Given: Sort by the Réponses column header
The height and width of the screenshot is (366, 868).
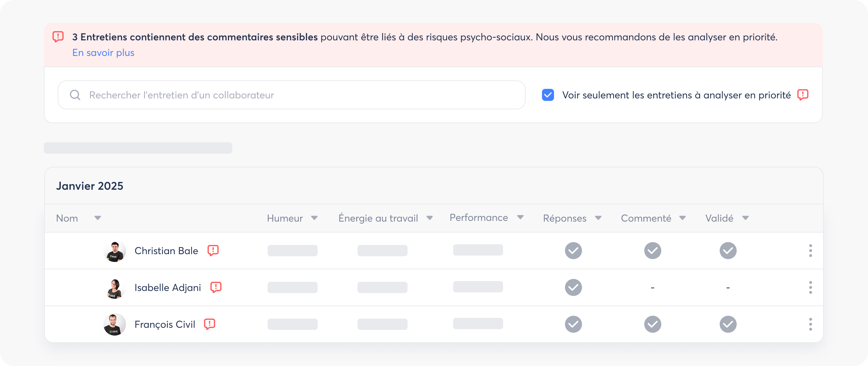Looking at the screenshot, I should (598, 218).
